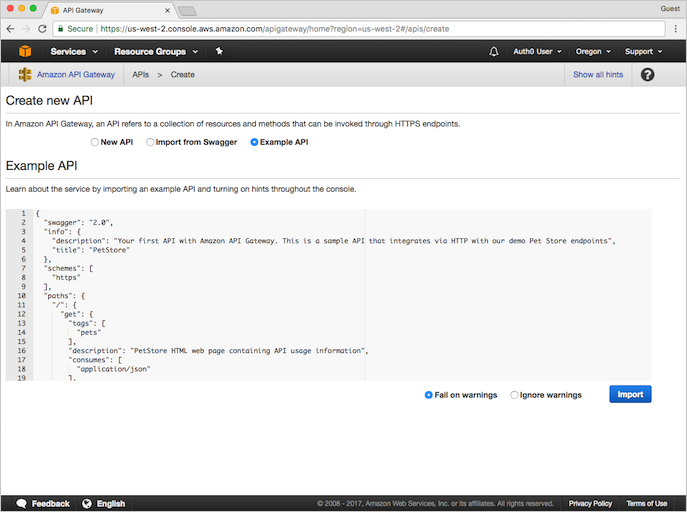This screenshot has height=512, width=687.
Task: Click the "schemes": [ line in editor
Action: (68, 268)
